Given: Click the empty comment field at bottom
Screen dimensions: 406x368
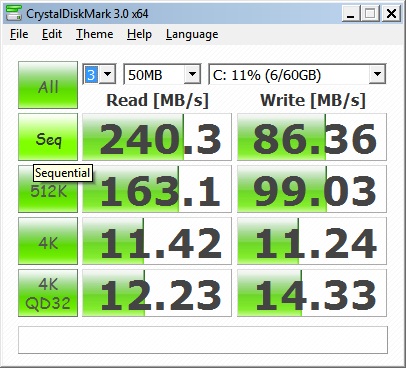Looking at the screenshot, I should [203, 340].
